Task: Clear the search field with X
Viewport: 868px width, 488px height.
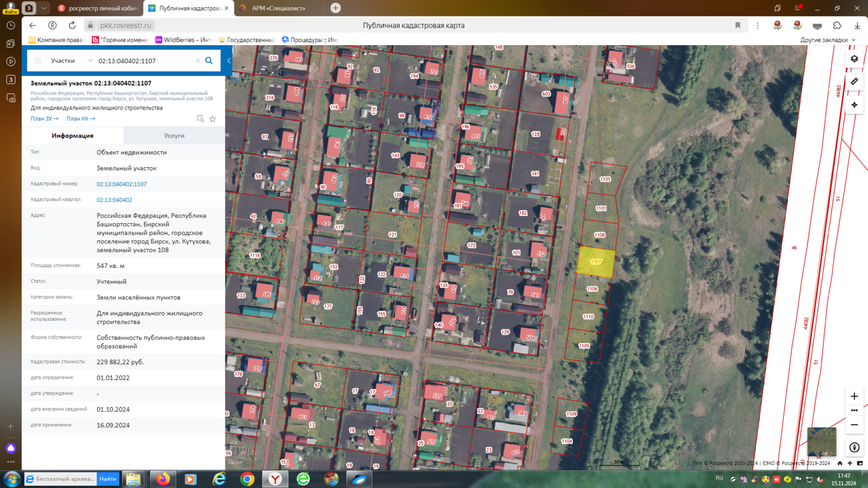Action: point(198,61)
